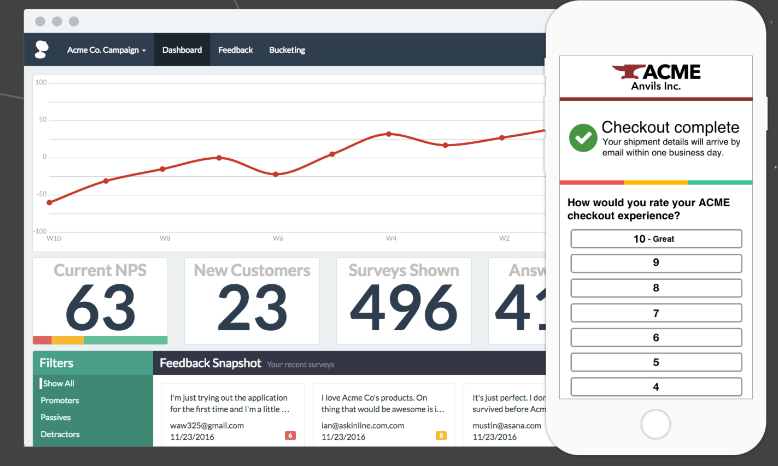Click the yellow score 8 badge
This screenshot has height=466, width=778.
click(441, 435)
